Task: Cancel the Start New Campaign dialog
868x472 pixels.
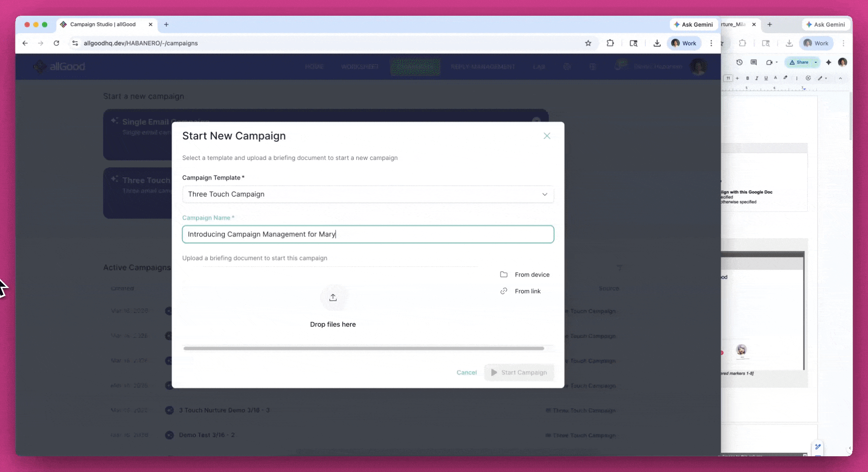Action: 466,372
